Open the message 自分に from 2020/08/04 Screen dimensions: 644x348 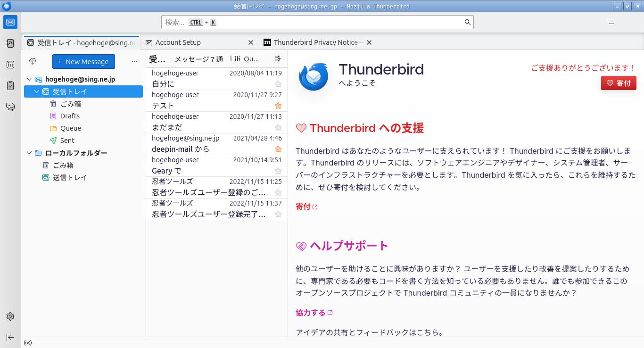(x=217, y=79)
